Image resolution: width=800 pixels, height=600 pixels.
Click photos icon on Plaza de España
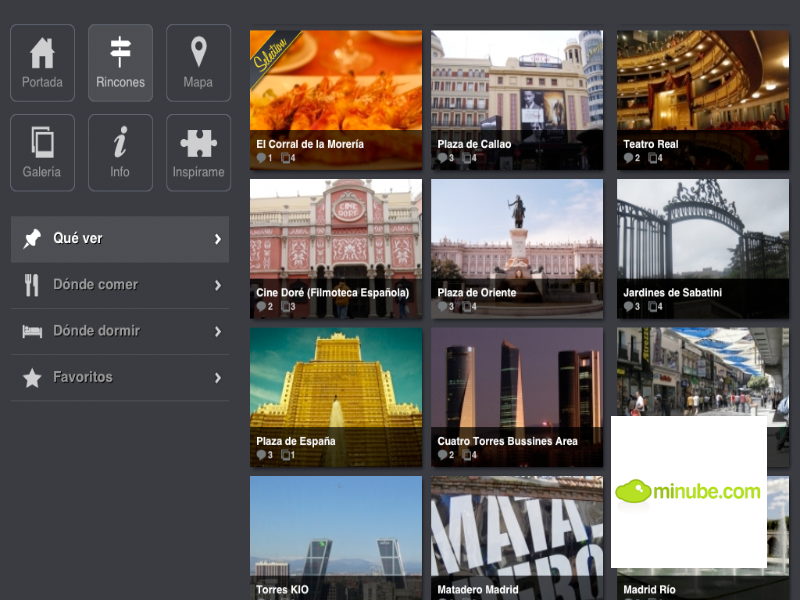click(286, 455)
